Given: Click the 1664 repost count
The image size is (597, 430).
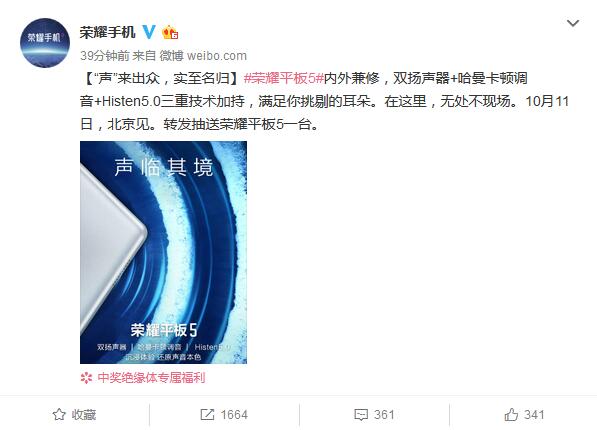Looking at the screenshot, I should pos(234,414).
